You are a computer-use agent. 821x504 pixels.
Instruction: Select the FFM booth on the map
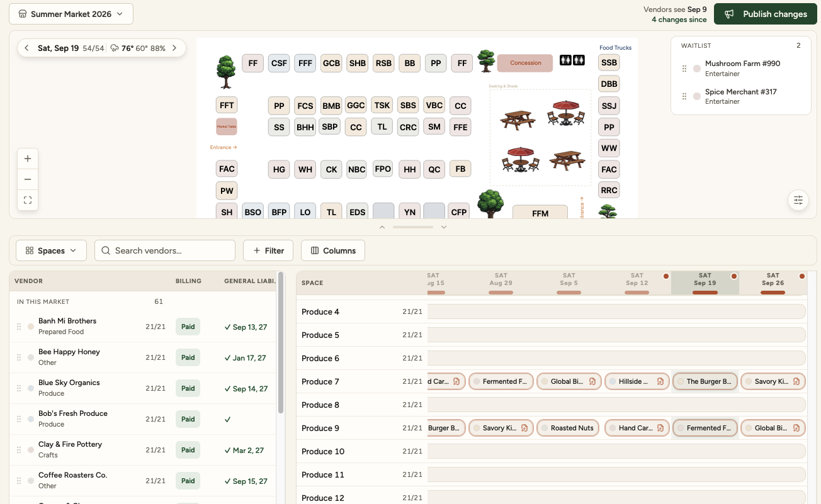coord(540,213)
